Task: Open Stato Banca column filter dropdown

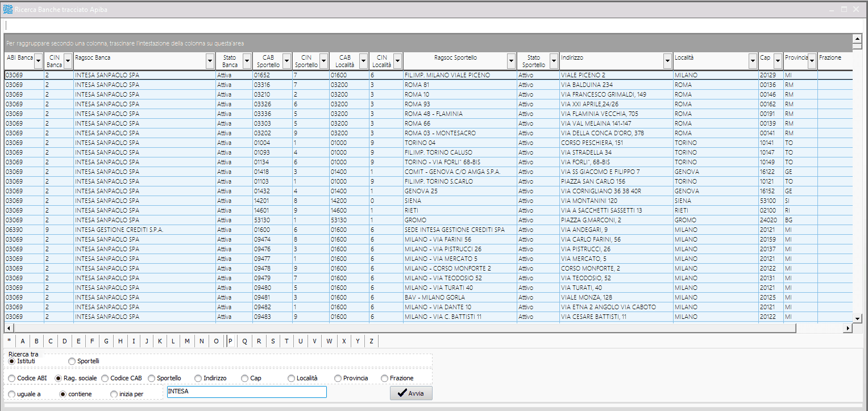Action: [247, 60]
